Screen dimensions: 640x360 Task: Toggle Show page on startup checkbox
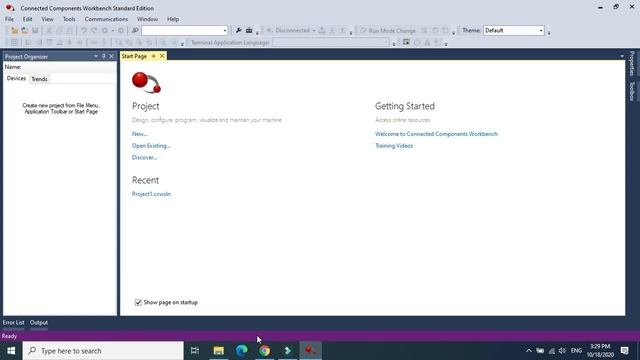point(138,302)
